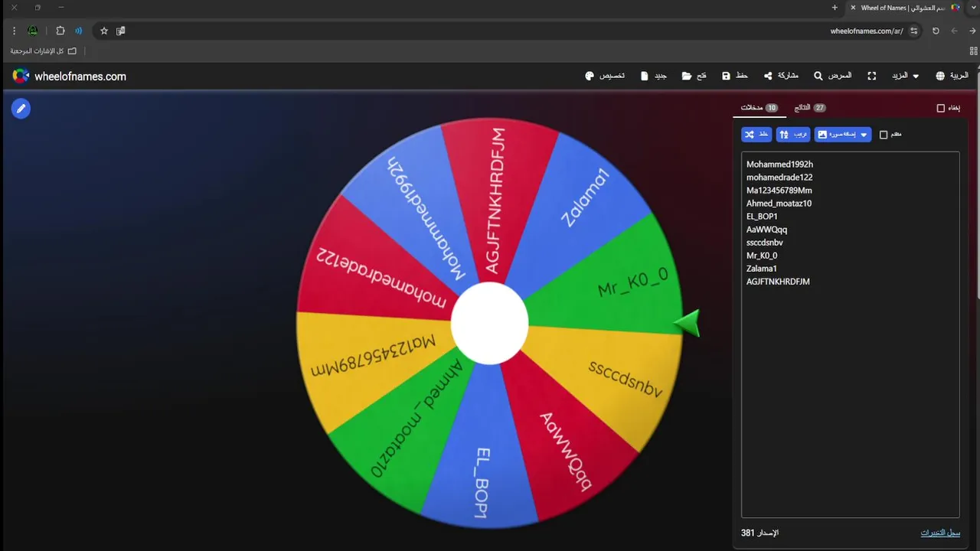The image size is (980, 551).
Task: Click the blue media broadcast icon
Action: pos(78,31)
